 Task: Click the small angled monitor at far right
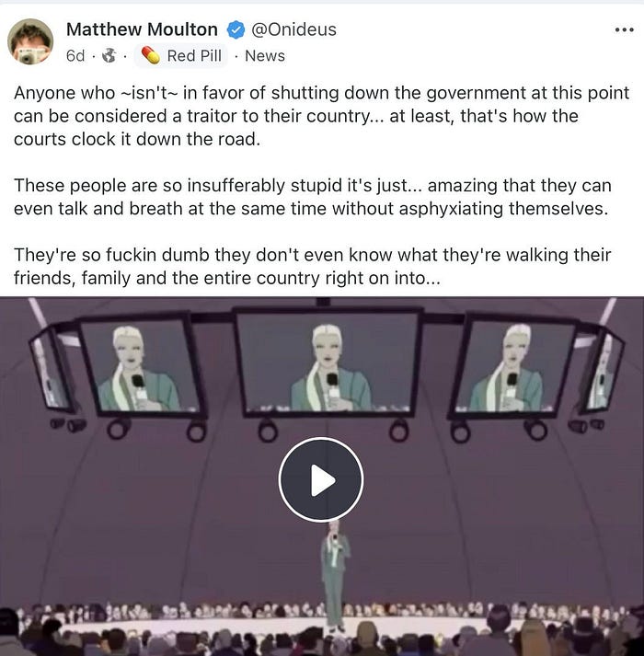(x=602, y=370)
